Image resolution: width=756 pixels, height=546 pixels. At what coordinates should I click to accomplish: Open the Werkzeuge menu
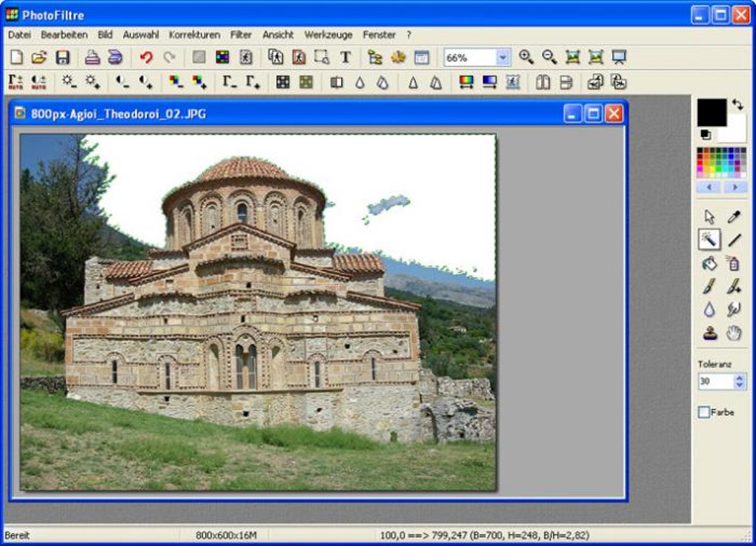tap(328, 35)
